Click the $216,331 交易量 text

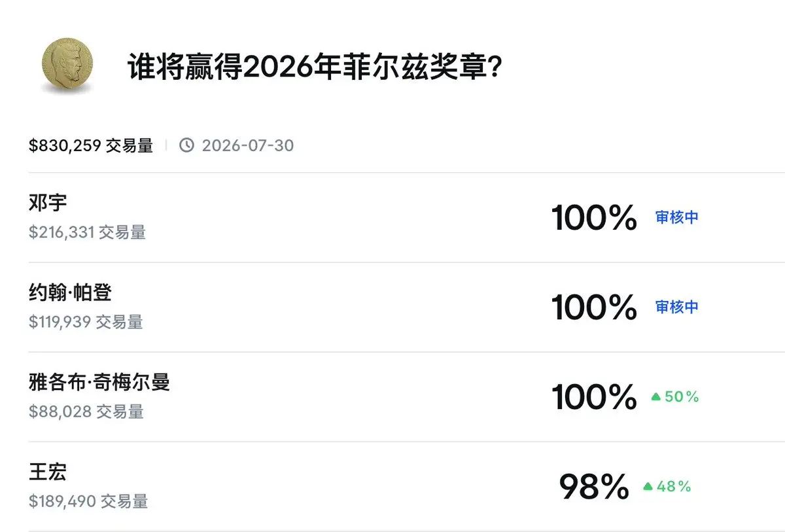tap(88, 232)
